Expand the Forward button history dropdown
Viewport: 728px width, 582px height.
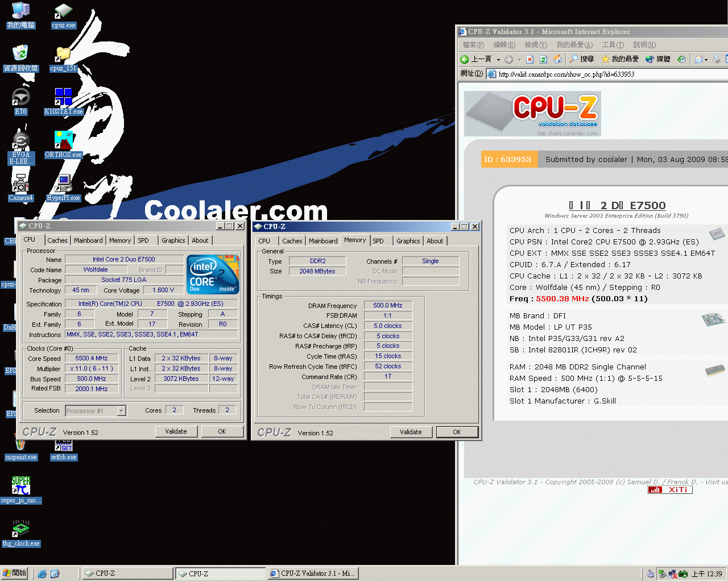(519, 59)
